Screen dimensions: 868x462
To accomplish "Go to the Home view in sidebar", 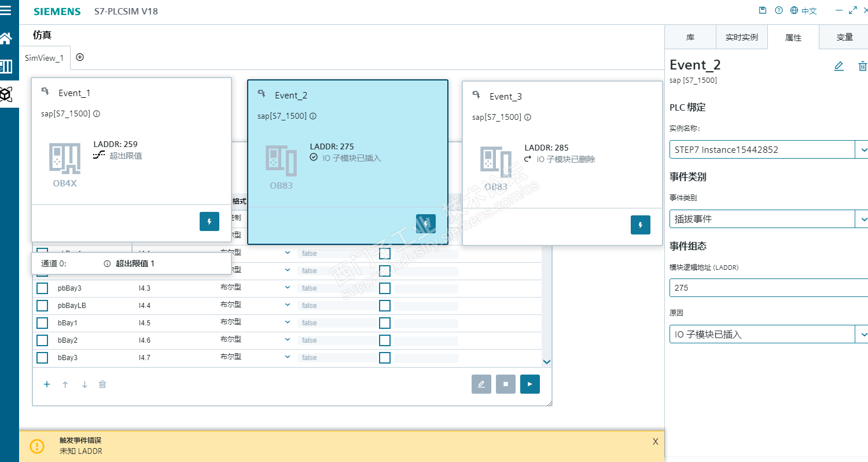I will [x=6, y=39].
